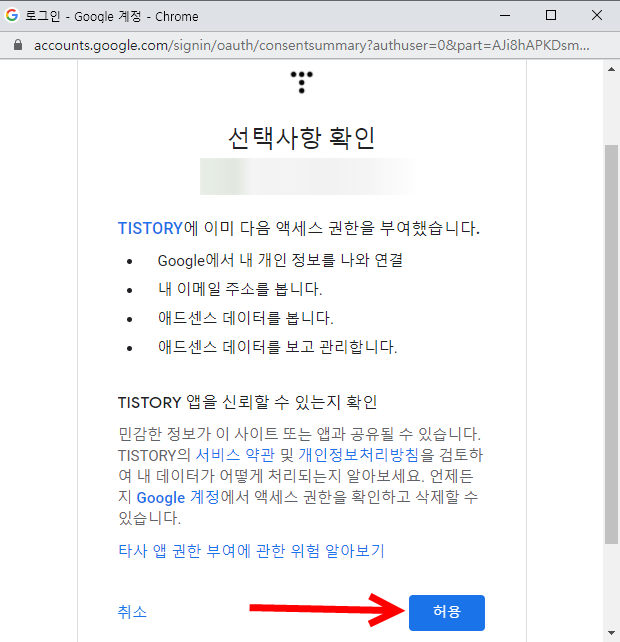Click the vertical scrollbar thumb
The width and height of the screenshot is (620, 642).
point(611,344)
